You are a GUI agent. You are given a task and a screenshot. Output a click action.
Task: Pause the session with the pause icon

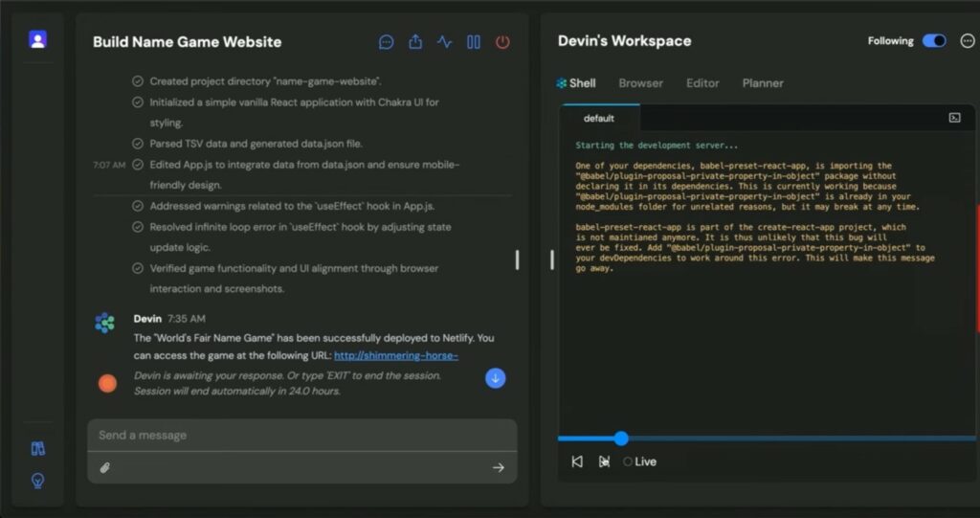point(474,42)
